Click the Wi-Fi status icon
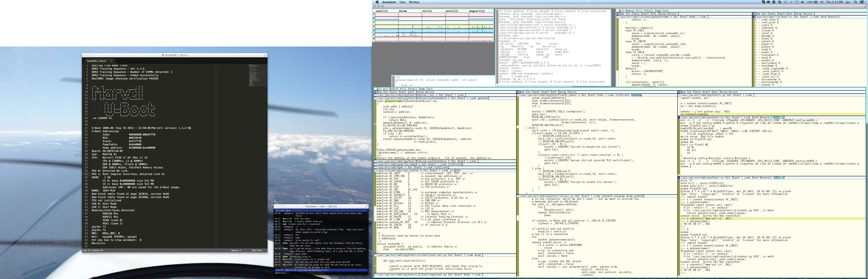868x279 pixels. [797, 2]
